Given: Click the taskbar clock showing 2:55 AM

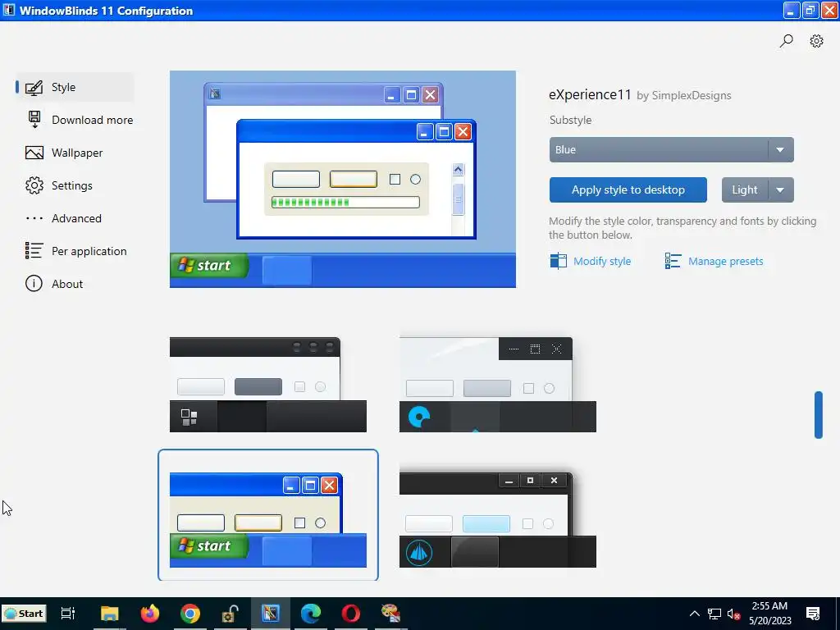Looking at the screenshot, I should [x=769, y=614].
